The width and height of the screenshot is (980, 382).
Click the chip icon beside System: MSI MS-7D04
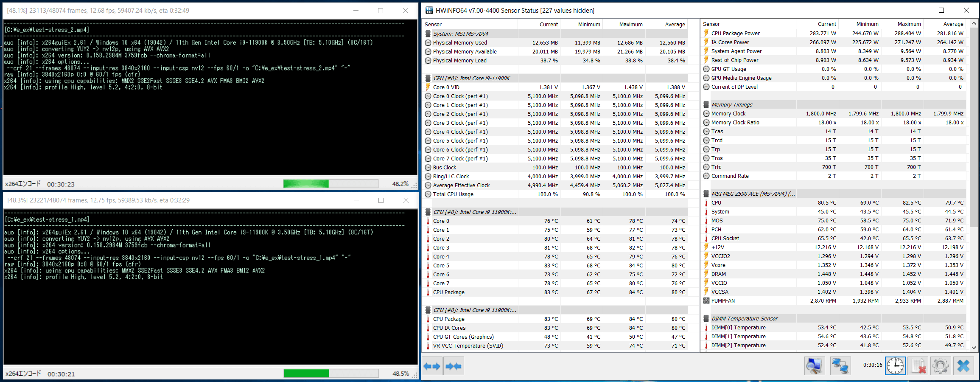428,34
